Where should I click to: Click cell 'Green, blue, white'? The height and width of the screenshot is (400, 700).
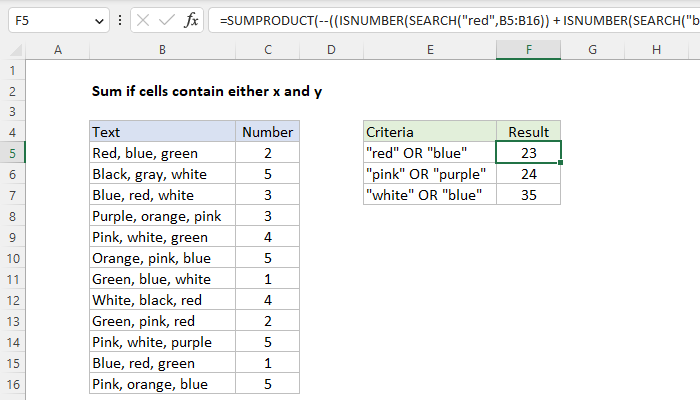pyautogui.click(x=162, y=279)
